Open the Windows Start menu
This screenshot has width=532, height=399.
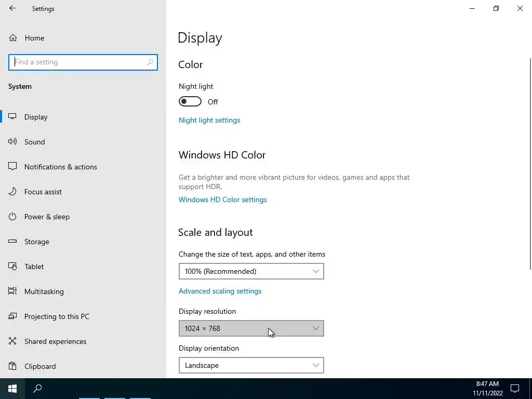[12, 389]
